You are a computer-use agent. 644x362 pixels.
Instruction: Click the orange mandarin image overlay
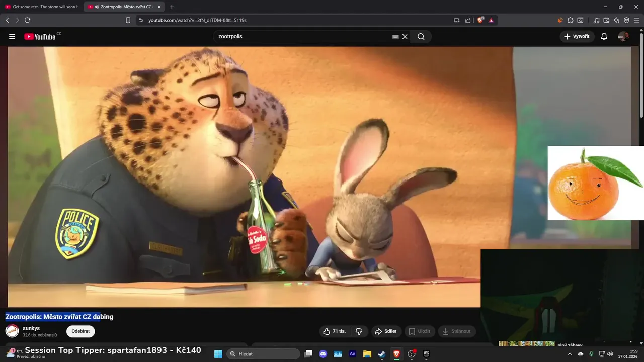(596, 184)
